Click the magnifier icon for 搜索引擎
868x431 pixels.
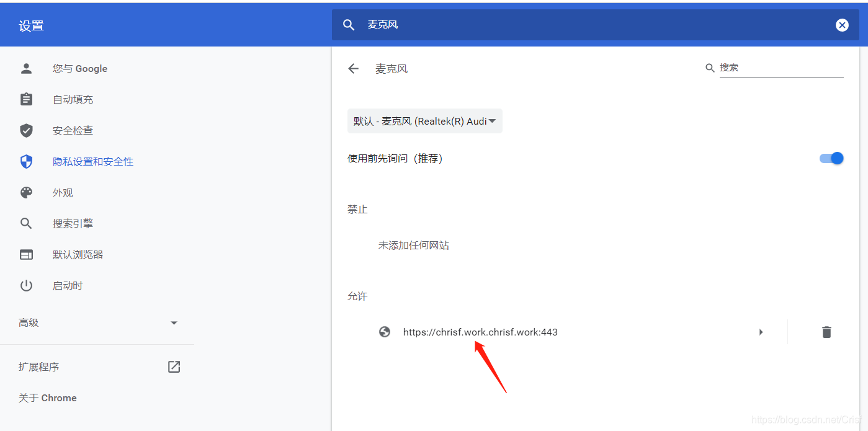pyautogui.click(x=26, y=223)
